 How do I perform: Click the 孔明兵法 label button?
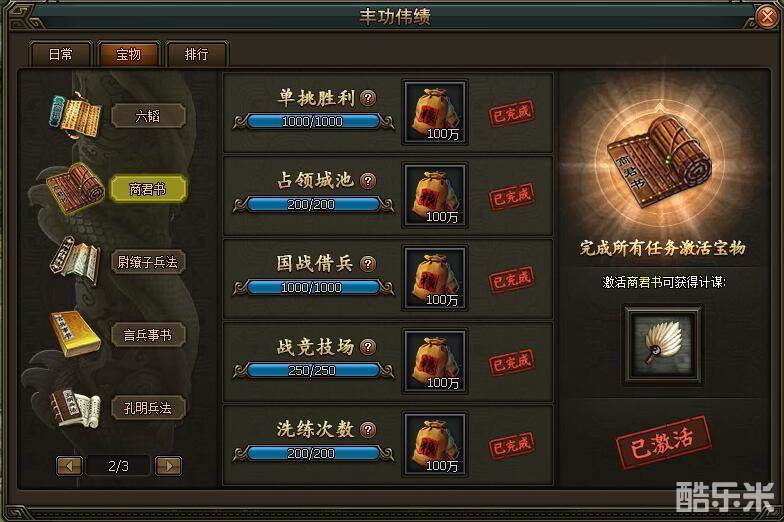coord(148,408)
